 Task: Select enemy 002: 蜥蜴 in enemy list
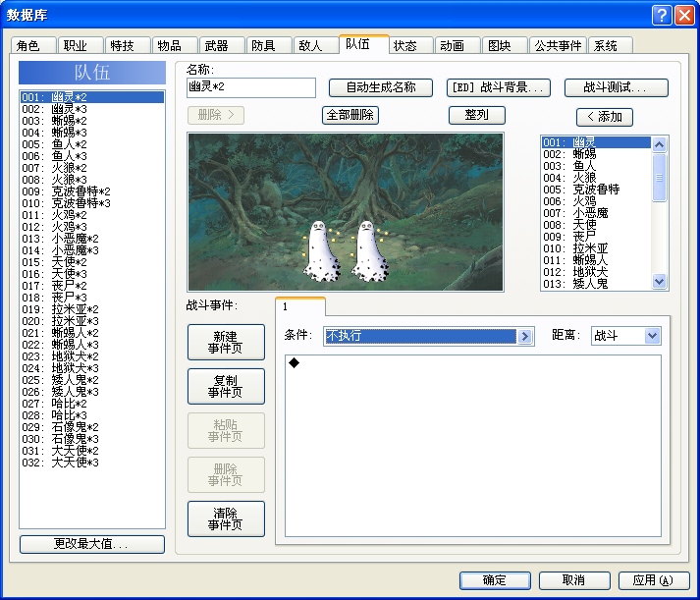[596, 154]
